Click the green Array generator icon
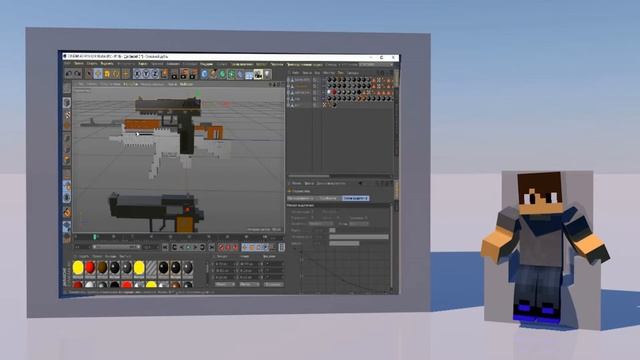 point(231,74)
